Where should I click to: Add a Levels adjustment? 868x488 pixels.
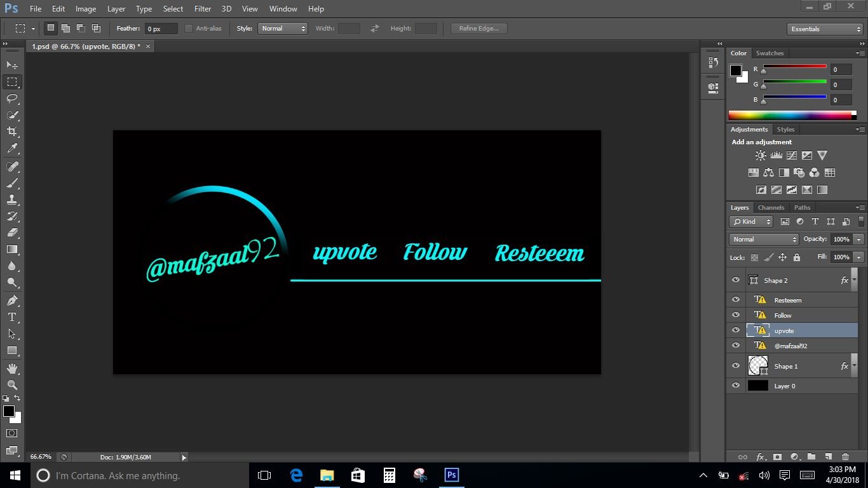(x=776, y=155)
